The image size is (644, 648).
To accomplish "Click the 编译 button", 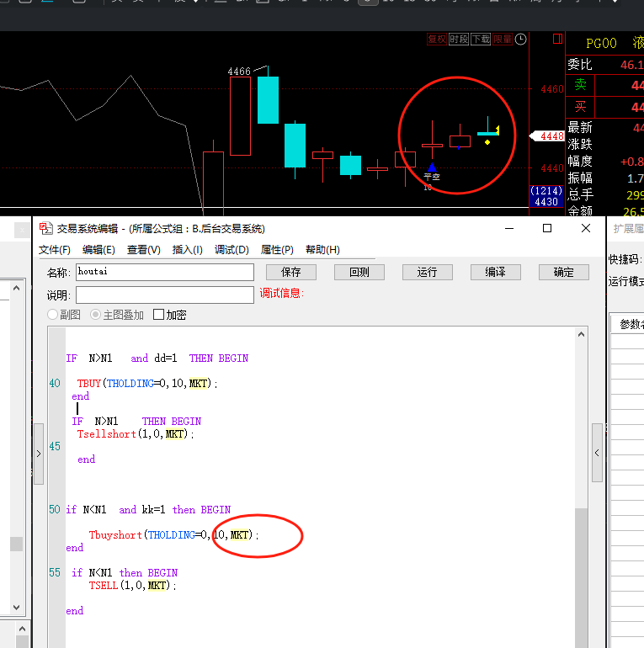I will 495,272.
